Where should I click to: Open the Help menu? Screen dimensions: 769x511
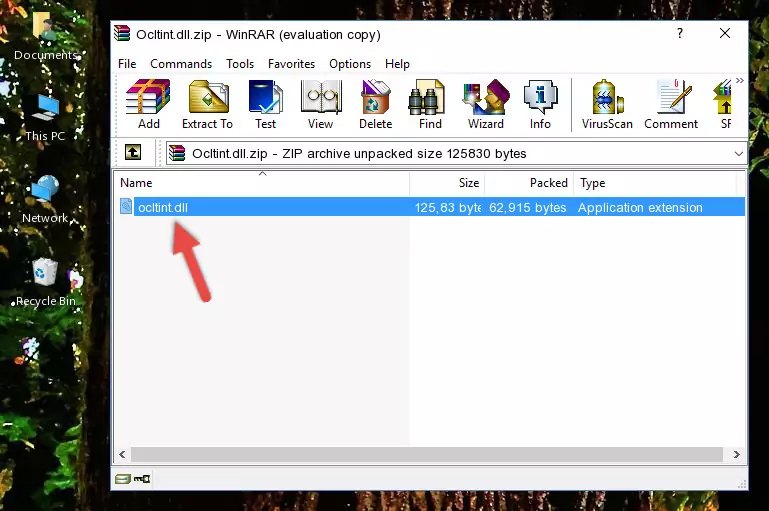(397, 64)
